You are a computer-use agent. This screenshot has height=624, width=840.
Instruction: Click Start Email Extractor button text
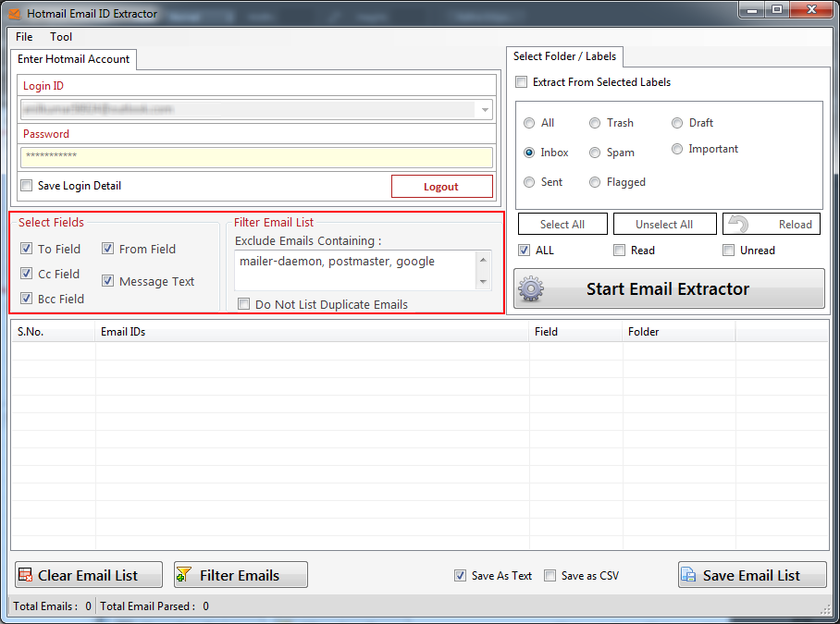(x=668, y=289)
